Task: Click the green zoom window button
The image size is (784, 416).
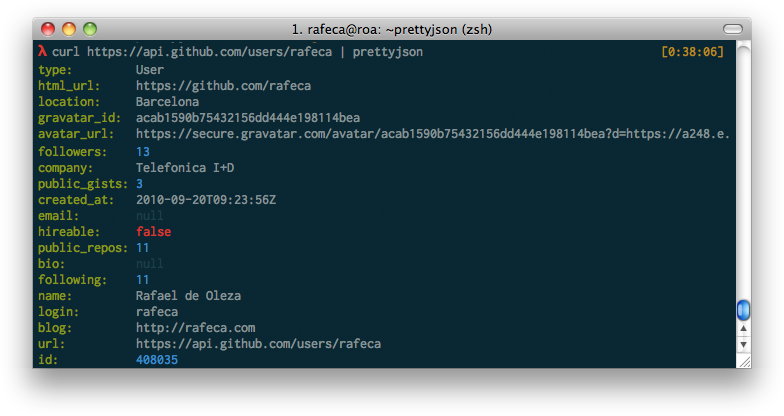Action: pyautogui.click(x=90, y=29)
